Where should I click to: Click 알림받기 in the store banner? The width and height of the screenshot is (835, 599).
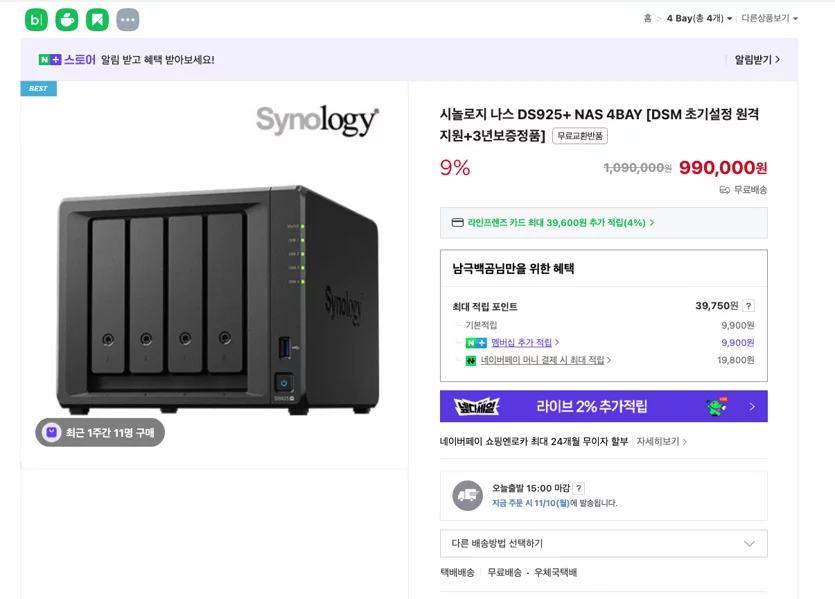tap(757, 60)
